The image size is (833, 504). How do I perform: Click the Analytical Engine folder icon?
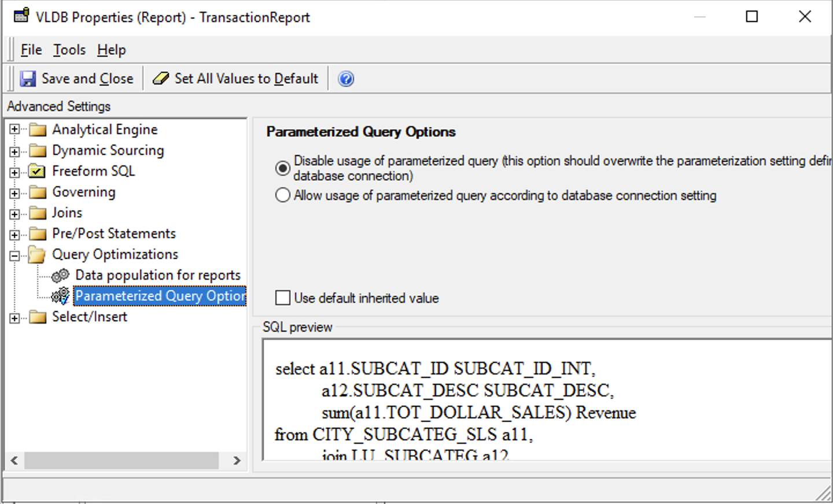pos(37,129)
